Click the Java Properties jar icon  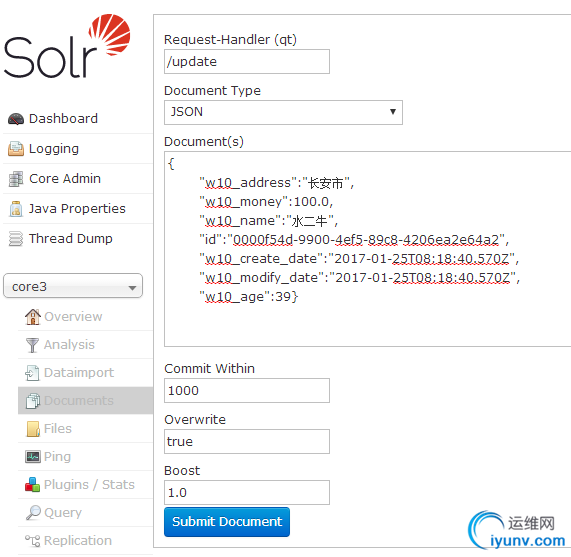point(16,209)
